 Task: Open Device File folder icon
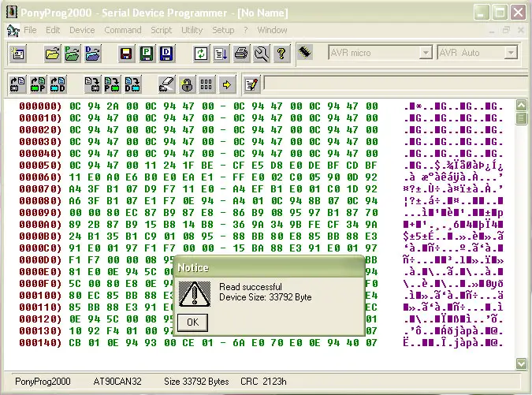[x=52, y=54]
